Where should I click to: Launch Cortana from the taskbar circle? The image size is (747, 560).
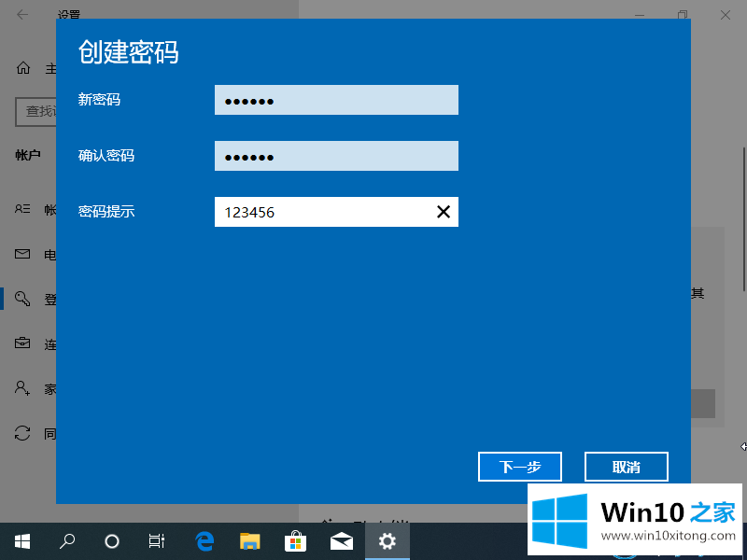coord(112,540)
